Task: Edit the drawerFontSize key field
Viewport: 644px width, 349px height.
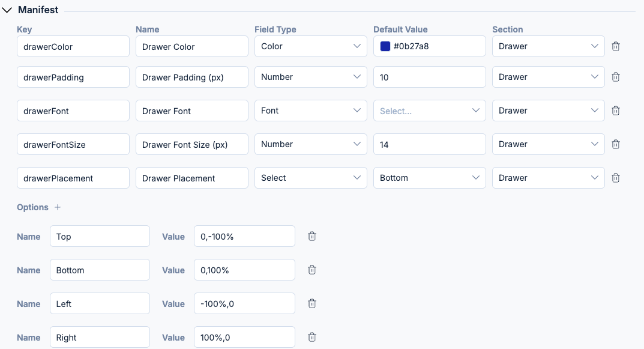Action: [x=73, y=144]
